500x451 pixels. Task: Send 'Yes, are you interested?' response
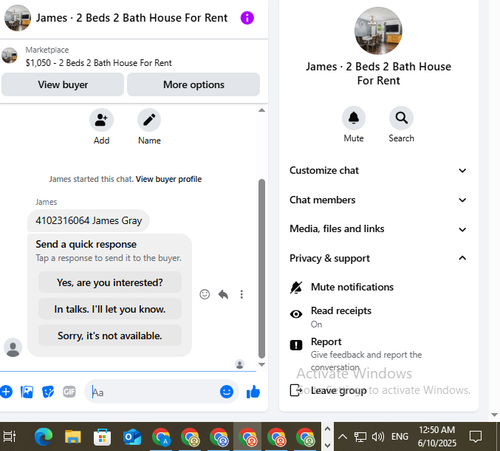(110, 282)
